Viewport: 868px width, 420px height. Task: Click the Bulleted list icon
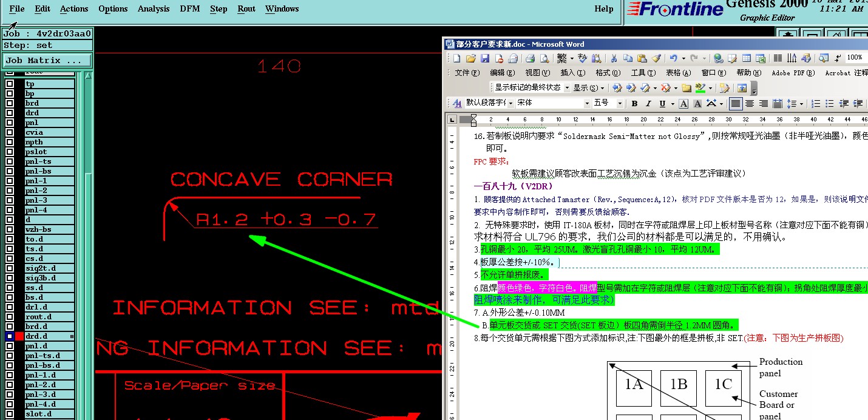[x=829, y=103]
